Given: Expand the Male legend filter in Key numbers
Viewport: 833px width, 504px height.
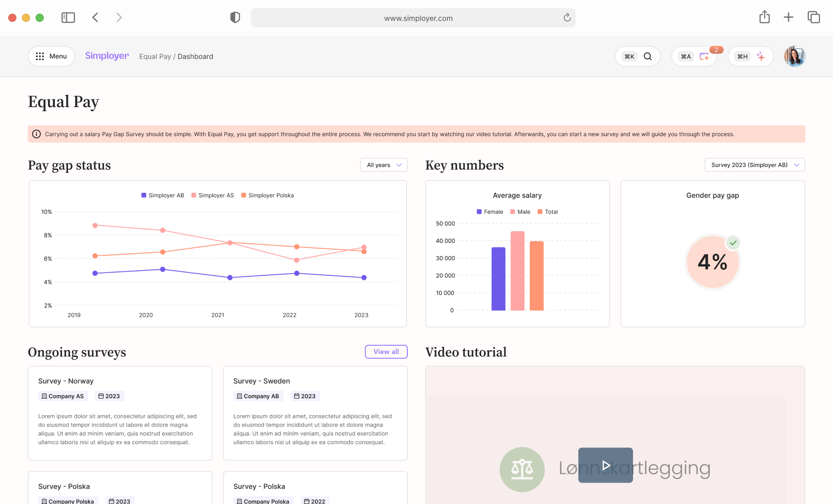Looking at the screenshot, I should coord(520,211).
